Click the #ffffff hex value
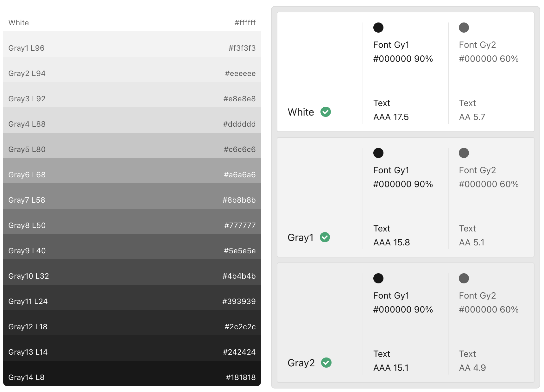 coord(245,23)
